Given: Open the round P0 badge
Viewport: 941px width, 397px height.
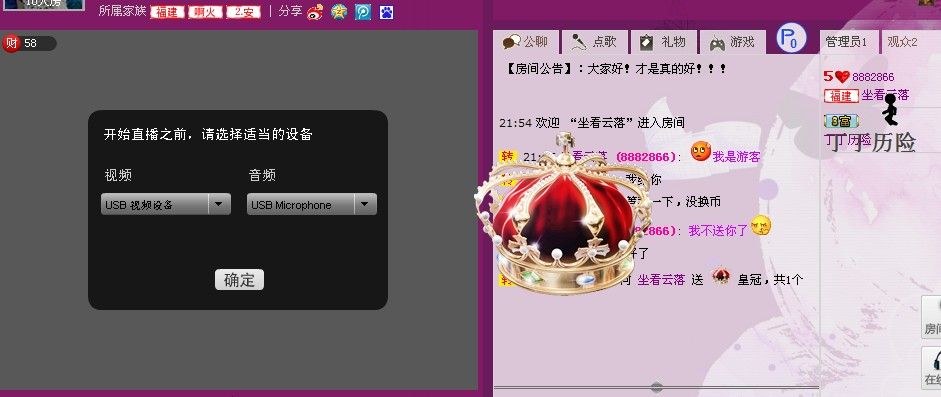Looking at the screenshot, I should [x=791, y=38].
